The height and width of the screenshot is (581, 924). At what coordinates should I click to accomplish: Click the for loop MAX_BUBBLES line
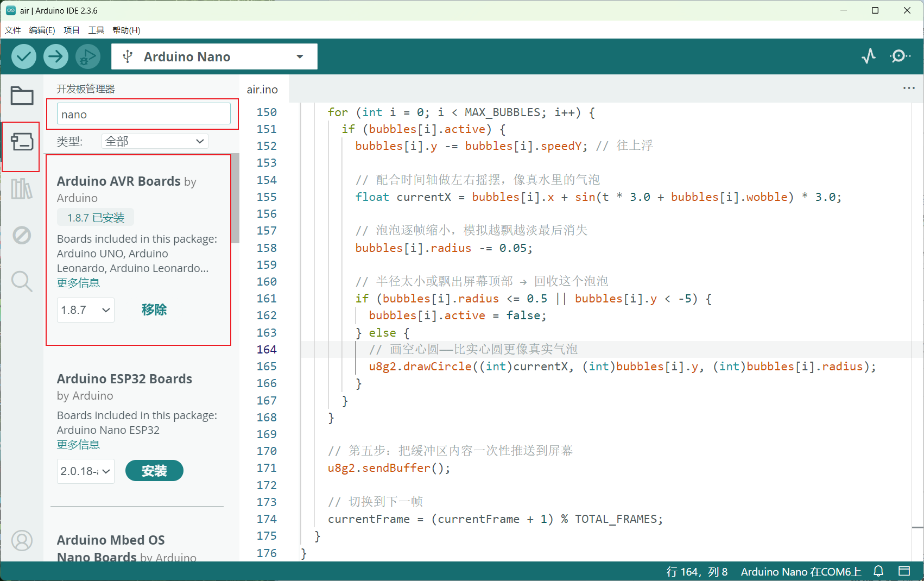(461, 112)
